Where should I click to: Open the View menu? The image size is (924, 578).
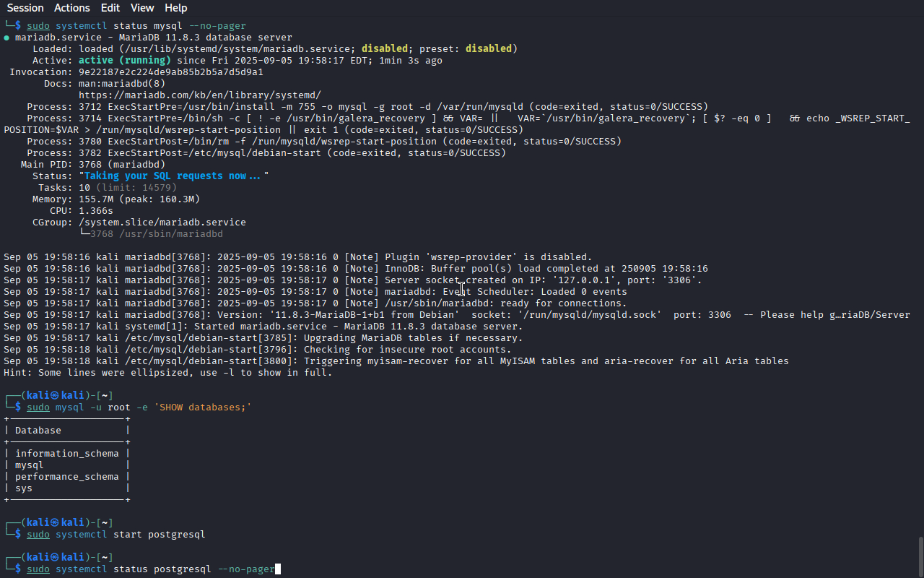coord(142,8)
